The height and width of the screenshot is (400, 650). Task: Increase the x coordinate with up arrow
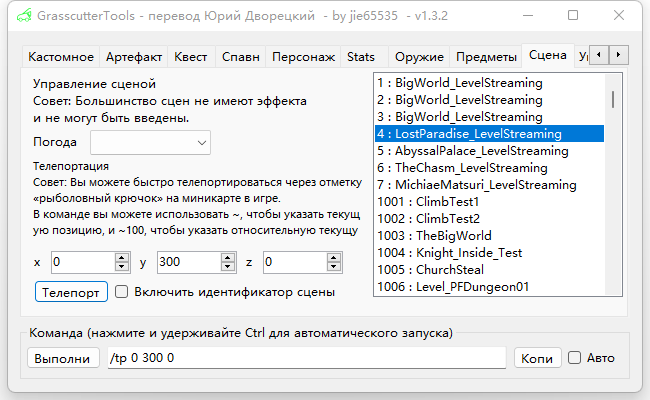(x=122, y=258)
